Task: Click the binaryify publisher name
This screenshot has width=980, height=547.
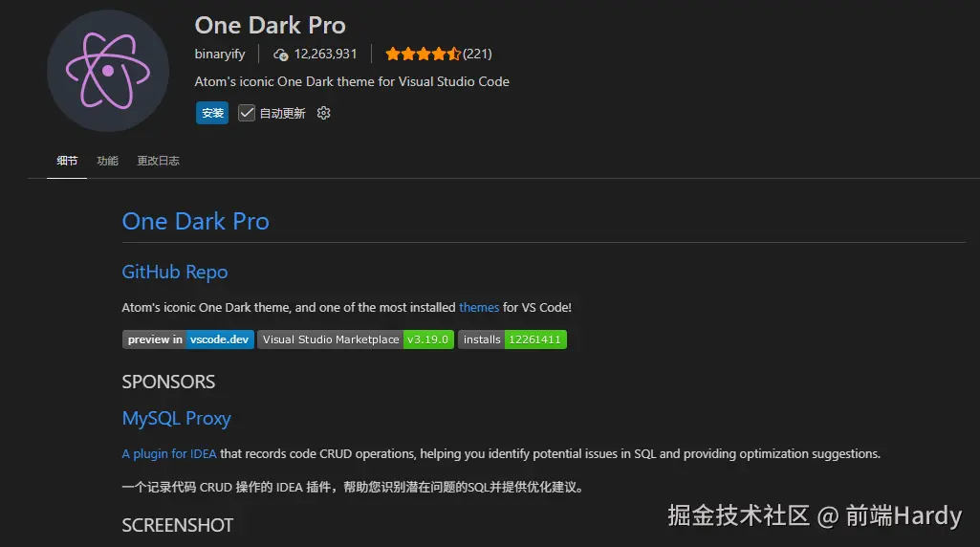Action: 219,54
